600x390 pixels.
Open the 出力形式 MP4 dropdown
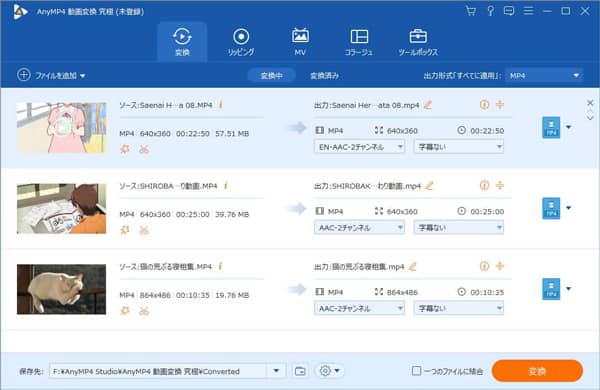pos(544,76)
